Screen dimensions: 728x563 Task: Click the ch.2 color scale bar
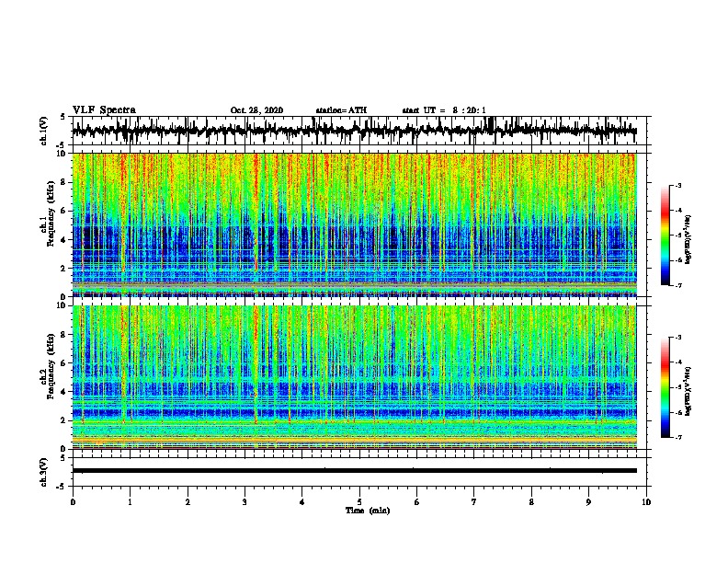click(x=665, y=387)
